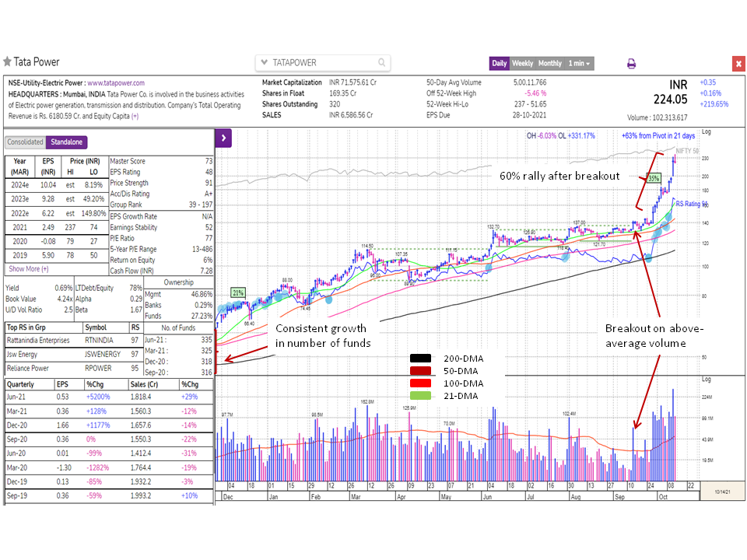Viewport: 747px width, 560px height.
Task: Close the chart with red X button
Action: click(738, 63)
